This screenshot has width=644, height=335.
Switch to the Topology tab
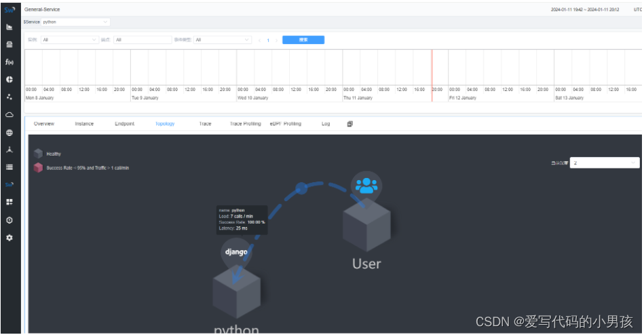(165, 124)
